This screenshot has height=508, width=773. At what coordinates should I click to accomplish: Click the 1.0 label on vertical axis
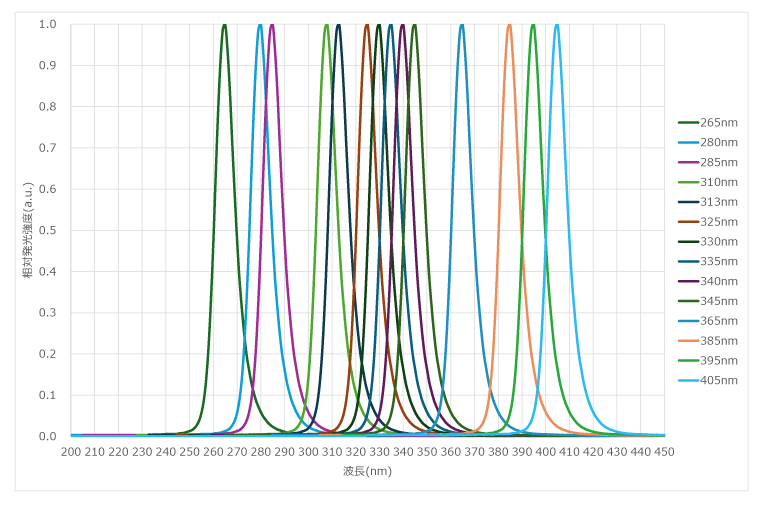tap(48, 24)
